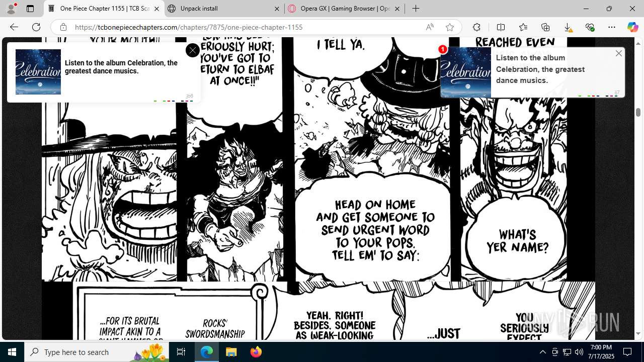Click the left Celebration album thumbnail
The height and width of the screenshot is (362, 644).
pyautogui.click(x=38, y=72)
